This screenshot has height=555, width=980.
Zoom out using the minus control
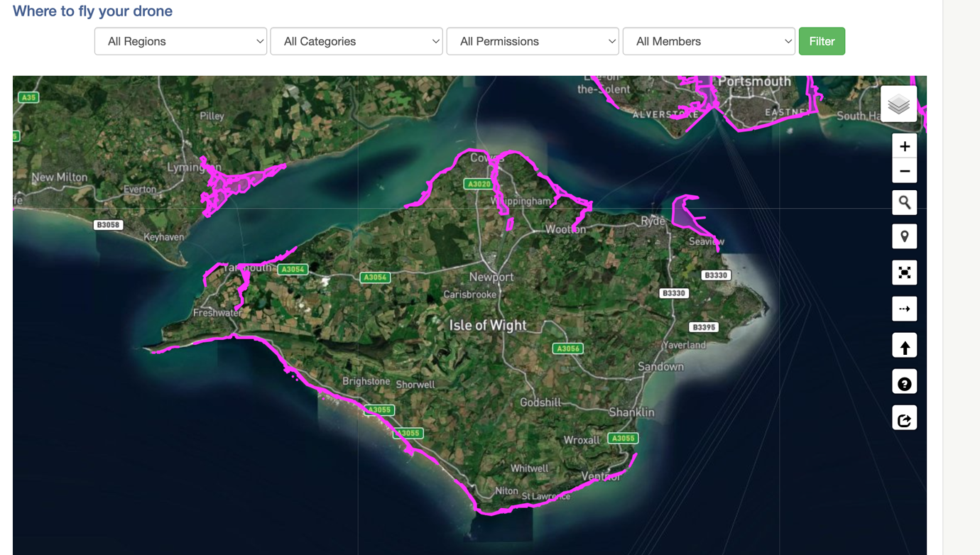pyautogui.click(x=904, y=170)
